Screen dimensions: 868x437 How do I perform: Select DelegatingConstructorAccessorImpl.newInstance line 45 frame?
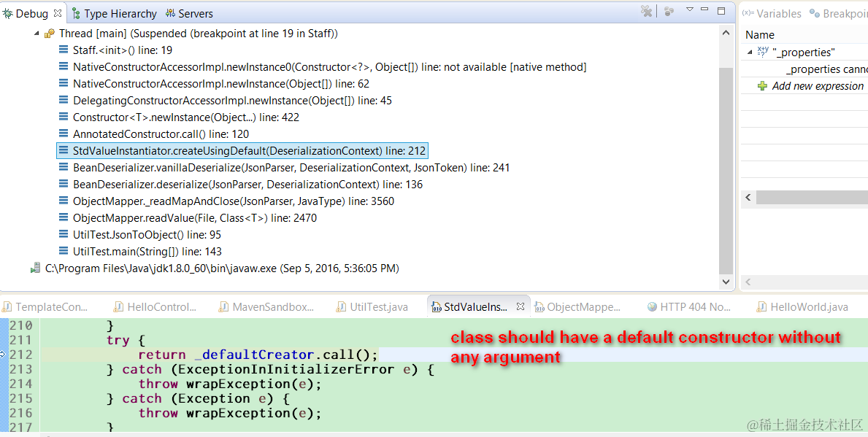pos(225,101)
